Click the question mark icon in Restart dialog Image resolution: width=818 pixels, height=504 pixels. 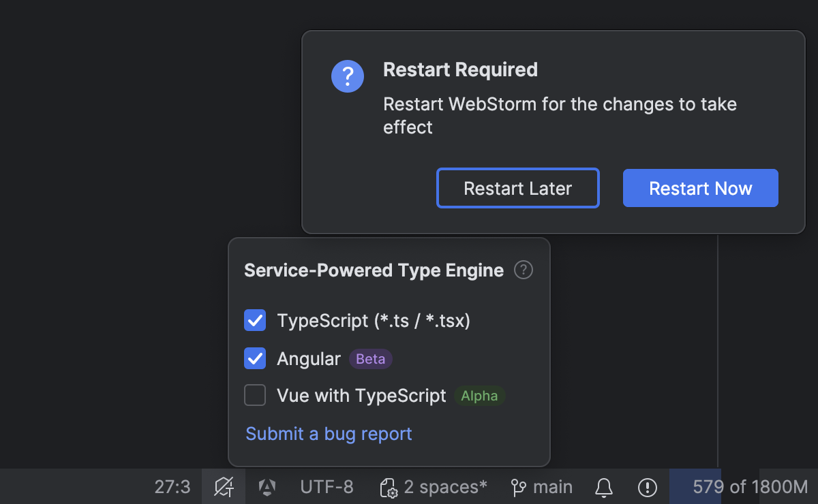(348, 76)
